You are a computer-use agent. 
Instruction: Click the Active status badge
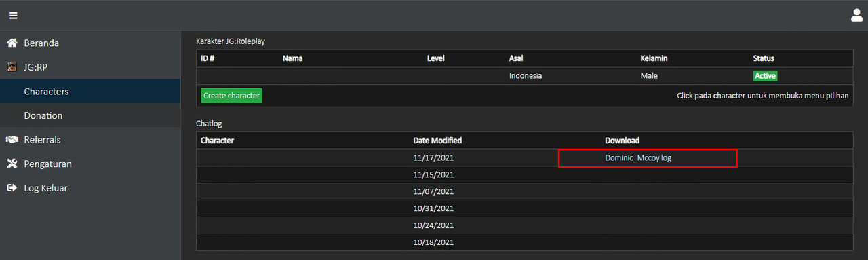765,76
